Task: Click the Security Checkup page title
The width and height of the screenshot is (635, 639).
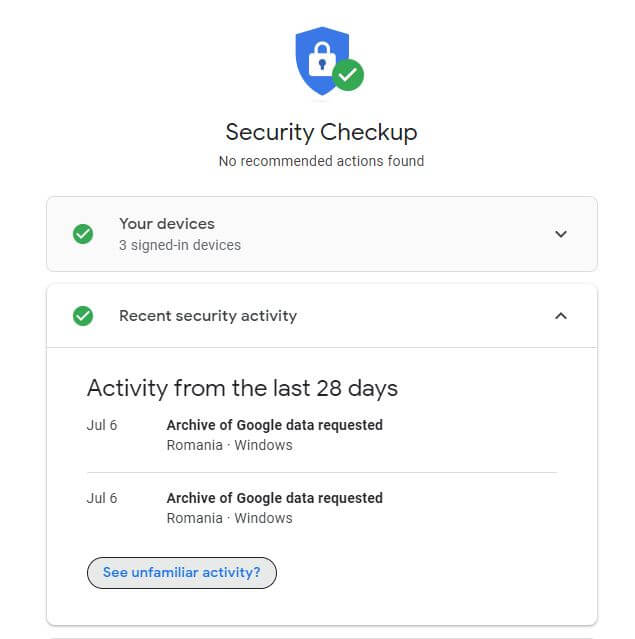Action: [322, 132]
